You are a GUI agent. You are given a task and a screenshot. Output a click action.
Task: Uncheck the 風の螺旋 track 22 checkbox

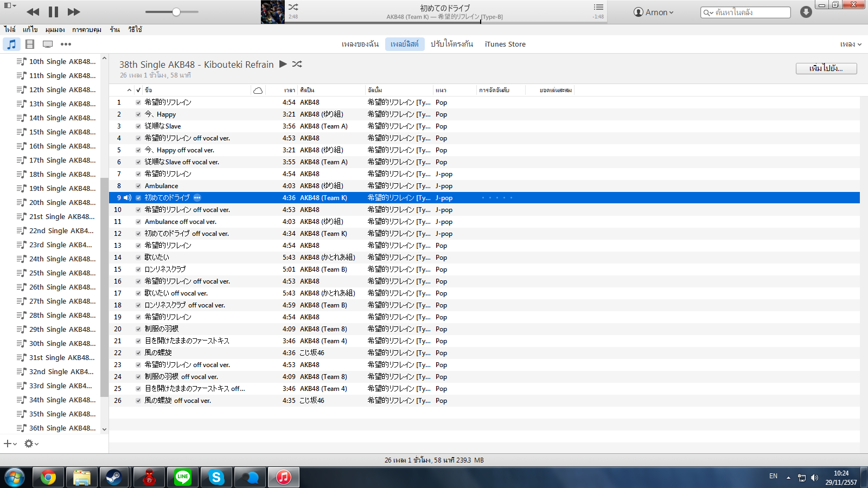point(138,353)
